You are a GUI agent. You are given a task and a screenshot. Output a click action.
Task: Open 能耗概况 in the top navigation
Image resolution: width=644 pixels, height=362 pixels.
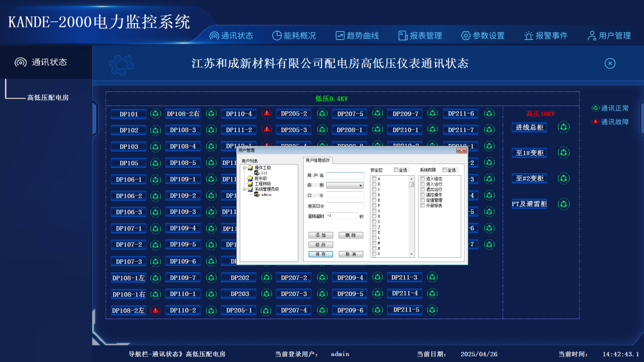click(x=294, y=36)
